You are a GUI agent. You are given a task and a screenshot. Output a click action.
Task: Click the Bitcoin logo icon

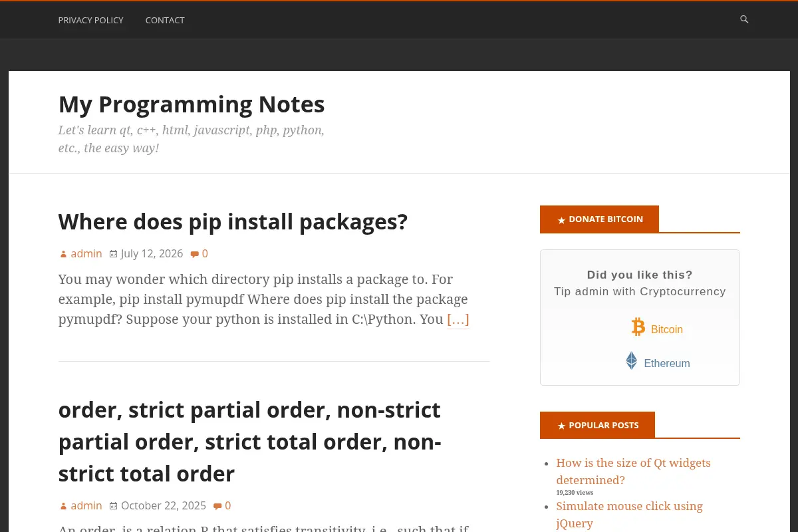point(638,327)
